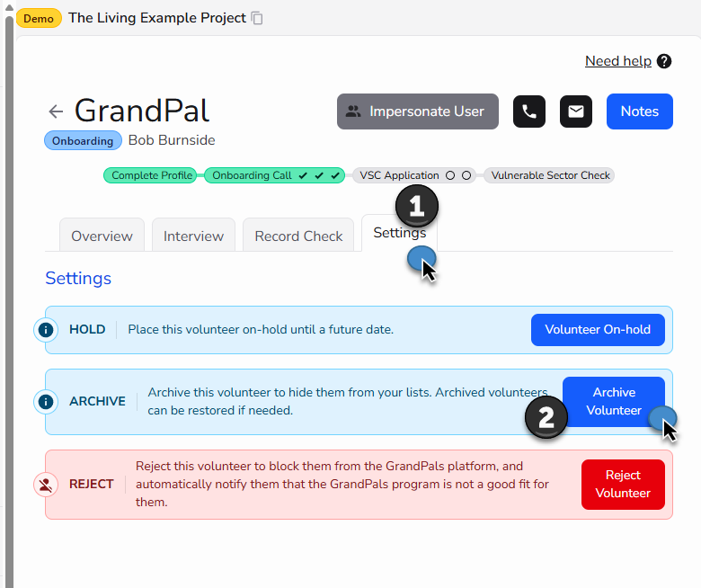Click the Archive Volunteer button

613,402
